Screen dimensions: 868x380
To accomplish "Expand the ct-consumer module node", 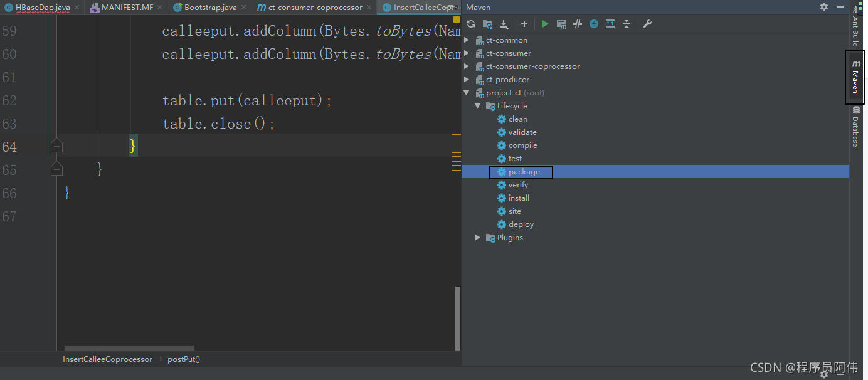I will click(x=466, y=53).
